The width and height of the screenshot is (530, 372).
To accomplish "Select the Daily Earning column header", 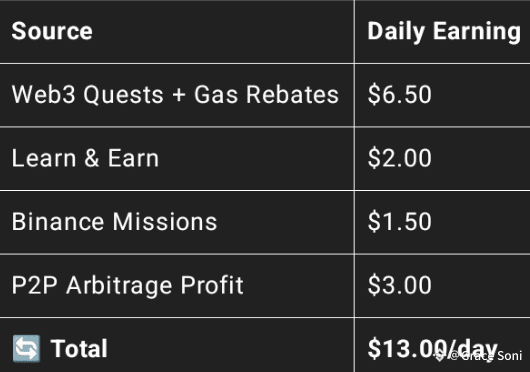I will pos(444,32).
